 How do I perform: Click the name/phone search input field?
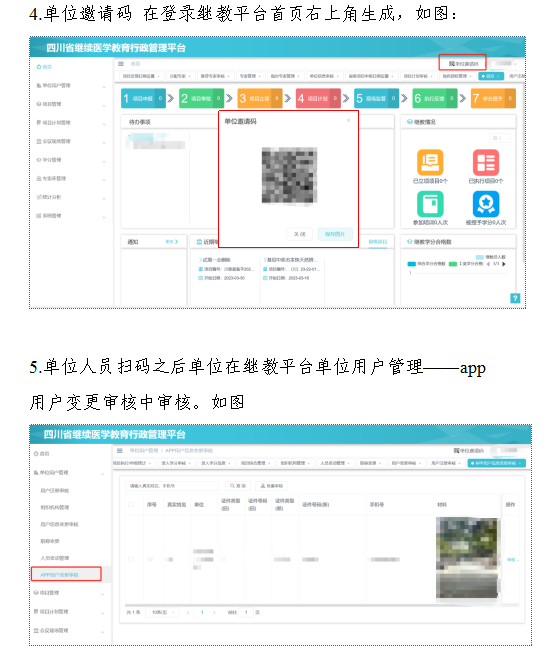tap(172, 486)
